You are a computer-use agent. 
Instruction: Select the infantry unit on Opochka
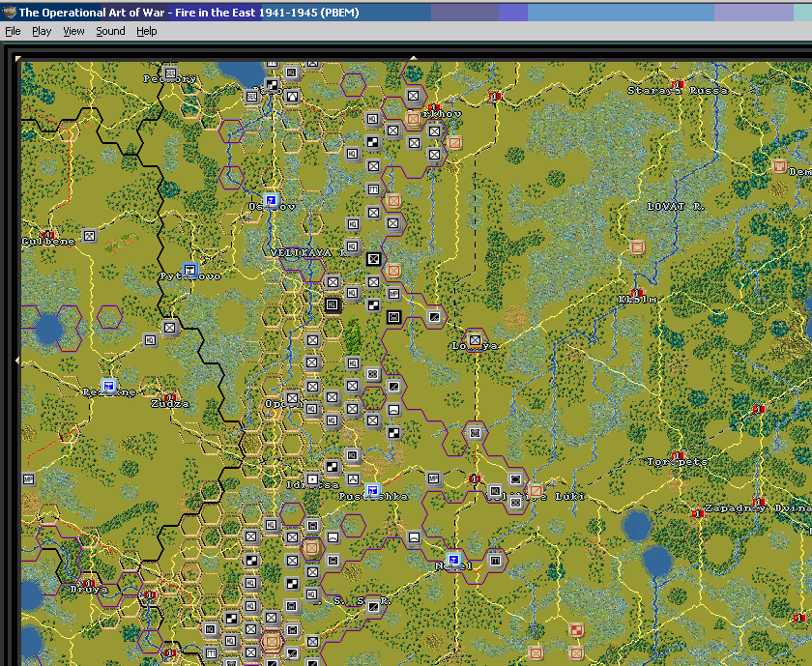point(292,398)
